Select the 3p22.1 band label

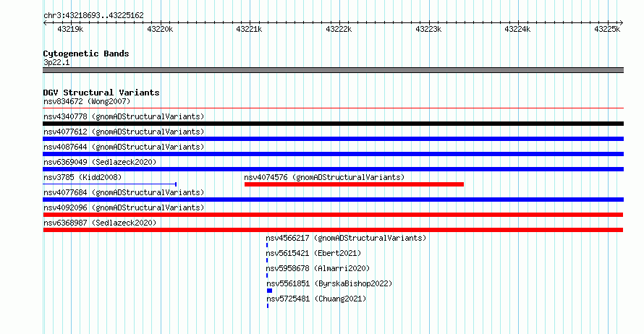(56, 62)
